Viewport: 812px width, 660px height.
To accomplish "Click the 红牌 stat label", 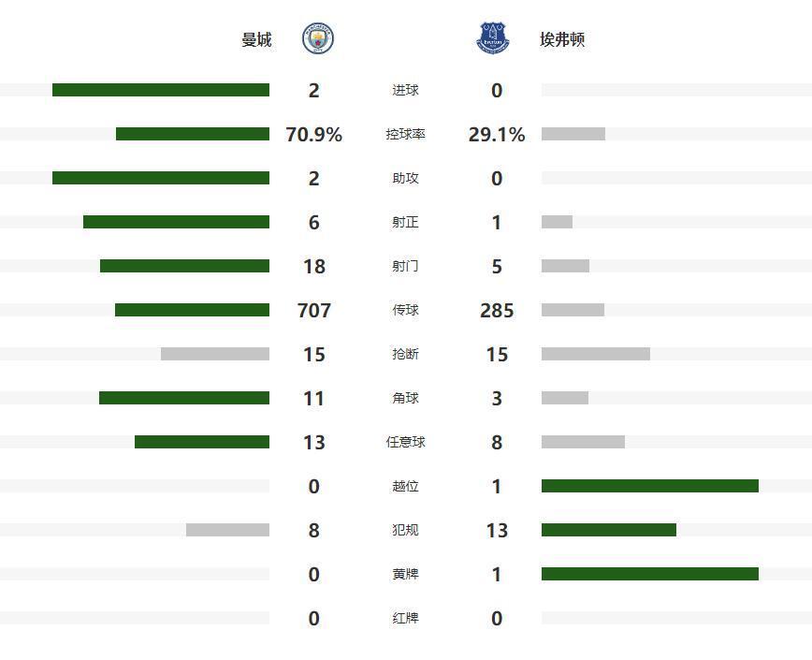I will [405, 618].
